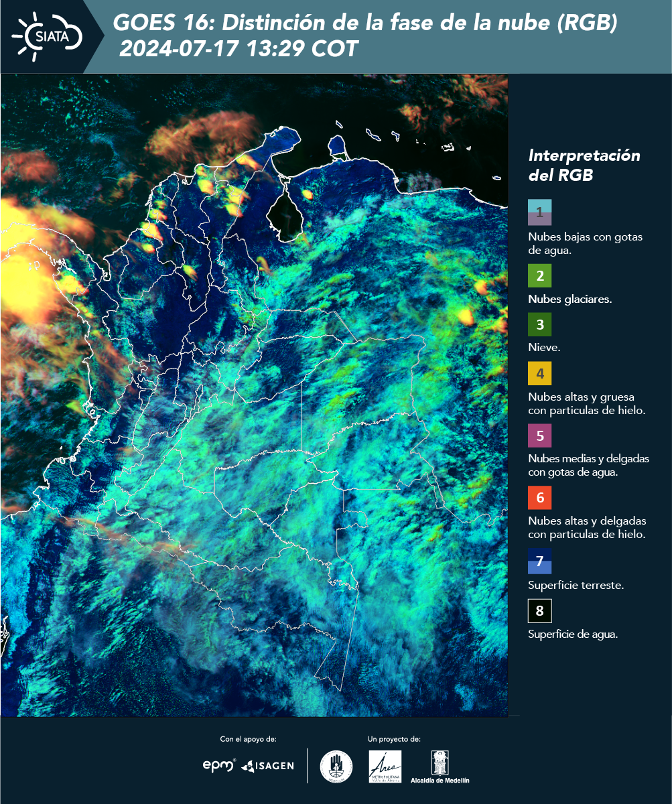This screenshot has width=672, height=804.
Task: Select yellow legend swatch number 4
Action: (x=539, y=373)
